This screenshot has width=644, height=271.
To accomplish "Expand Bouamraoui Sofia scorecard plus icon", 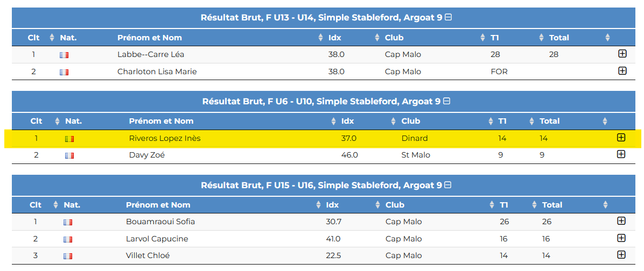I will pos(621,221).
